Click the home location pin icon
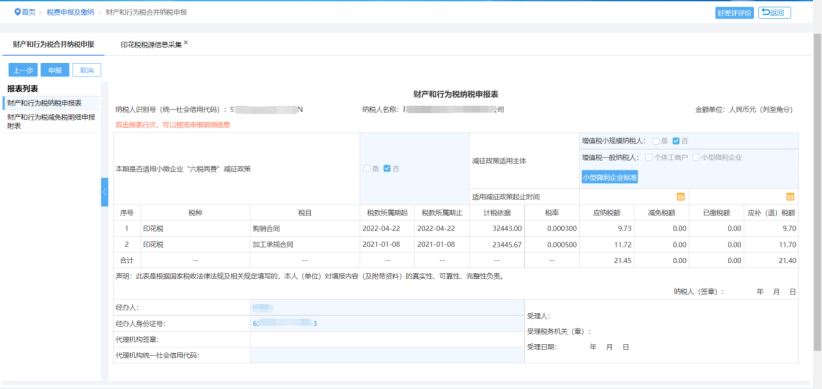822x389 pixels. click(x=17, y=12)
